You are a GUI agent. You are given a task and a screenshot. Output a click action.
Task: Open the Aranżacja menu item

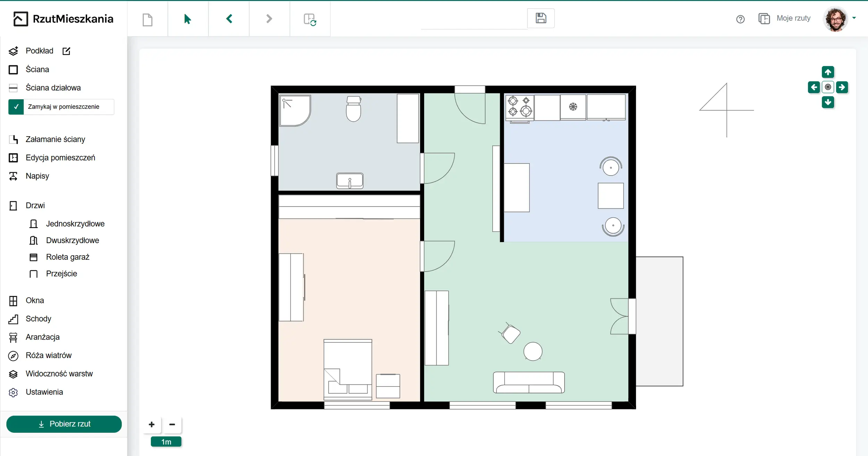[x=42, y=337]
